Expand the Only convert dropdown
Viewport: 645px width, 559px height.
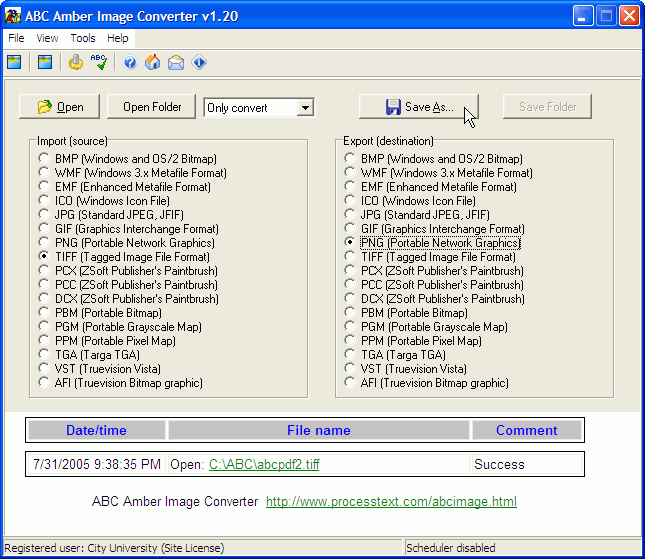[305, 108]
